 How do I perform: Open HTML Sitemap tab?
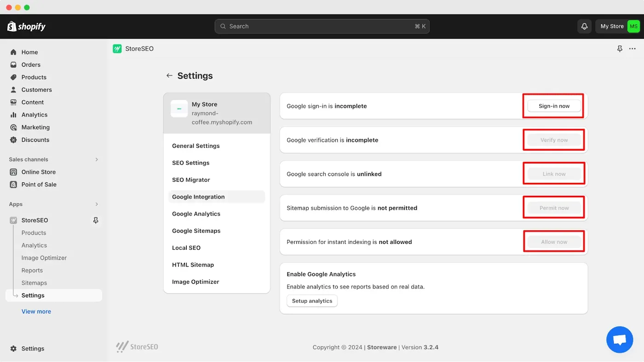[x=217, y=265]
